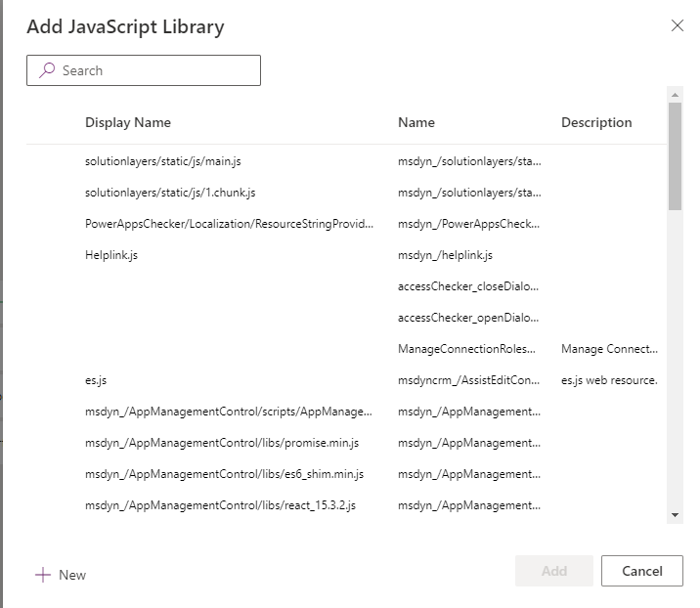Select the es.js display name
700x608 pixels.
(96, 380)
